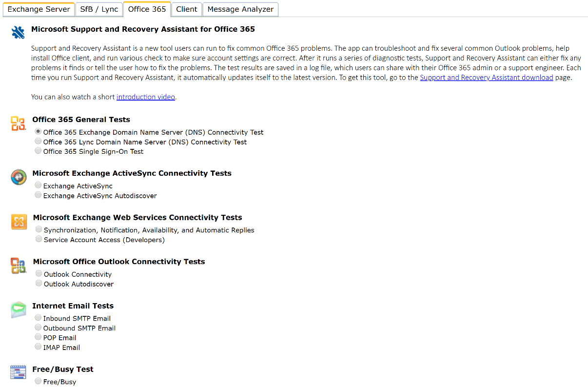Click the Free/Busy Test heading
This screenshot has height=390, width=588.
click(x=63, y=369)
